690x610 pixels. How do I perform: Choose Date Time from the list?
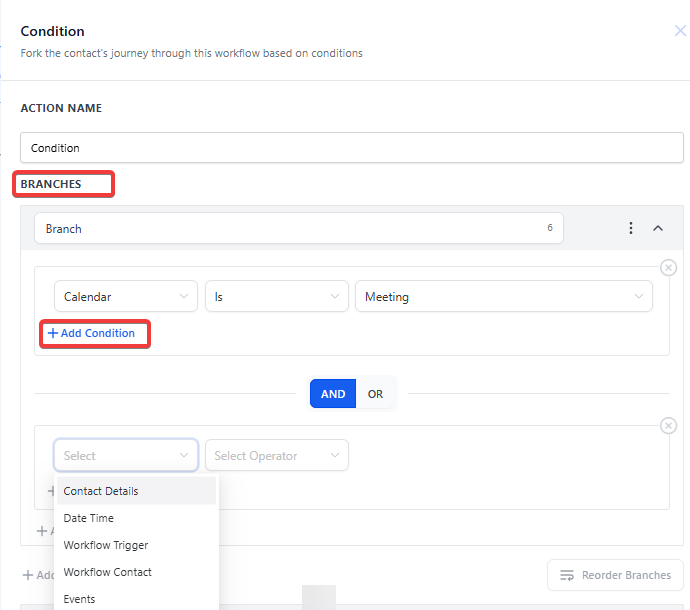pos(89,518)
